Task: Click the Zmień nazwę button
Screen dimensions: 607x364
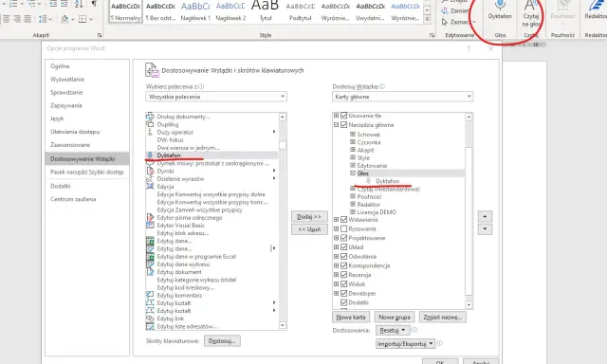Action: pos(443,318)
